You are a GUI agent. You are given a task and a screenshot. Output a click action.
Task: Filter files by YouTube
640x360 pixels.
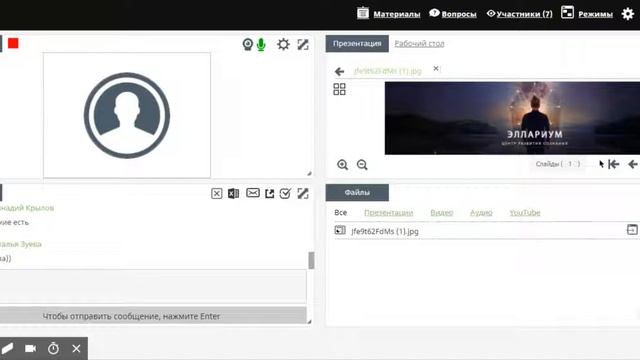point(525,213)
